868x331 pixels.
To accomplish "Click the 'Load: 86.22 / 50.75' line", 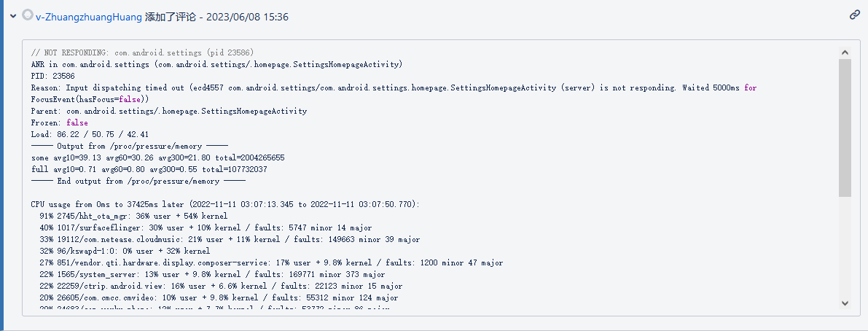I will pos(90,134).
